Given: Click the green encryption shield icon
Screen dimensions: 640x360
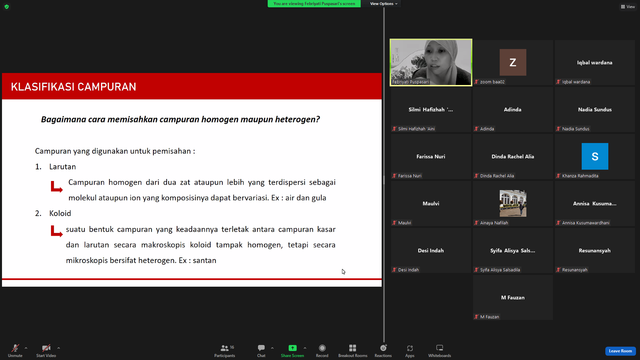Looking at the screenshot, I should 7,7.
